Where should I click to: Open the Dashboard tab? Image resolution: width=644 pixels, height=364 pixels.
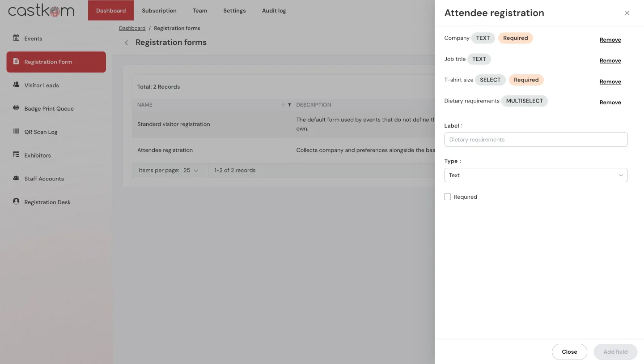tap(111, 10)
